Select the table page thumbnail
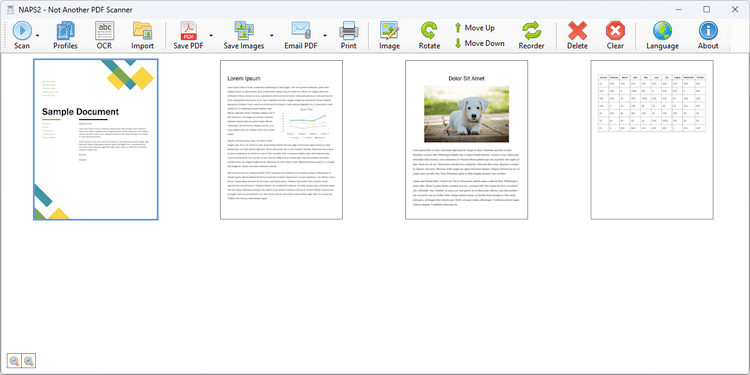This screenshot has height=375, width=750. (652, 140)
